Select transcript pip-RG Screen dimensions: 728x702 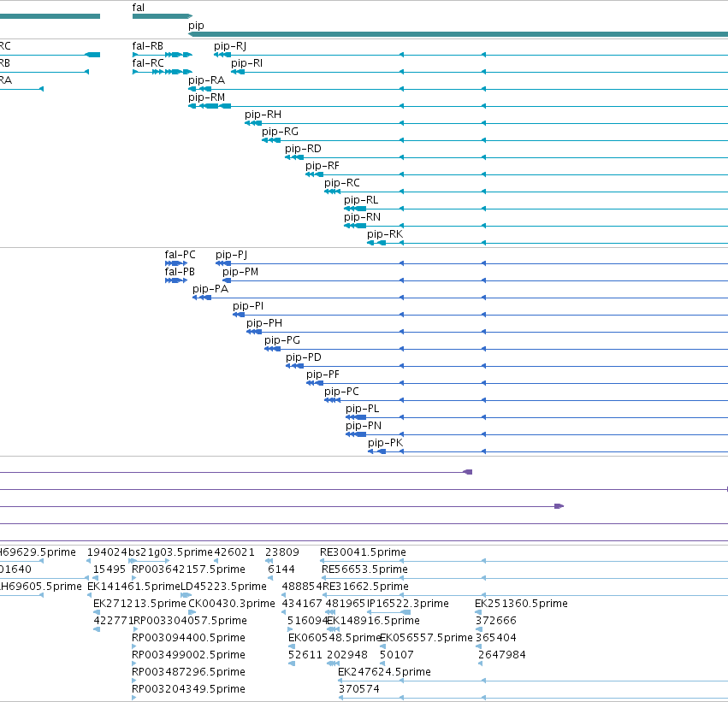point(280,132)
